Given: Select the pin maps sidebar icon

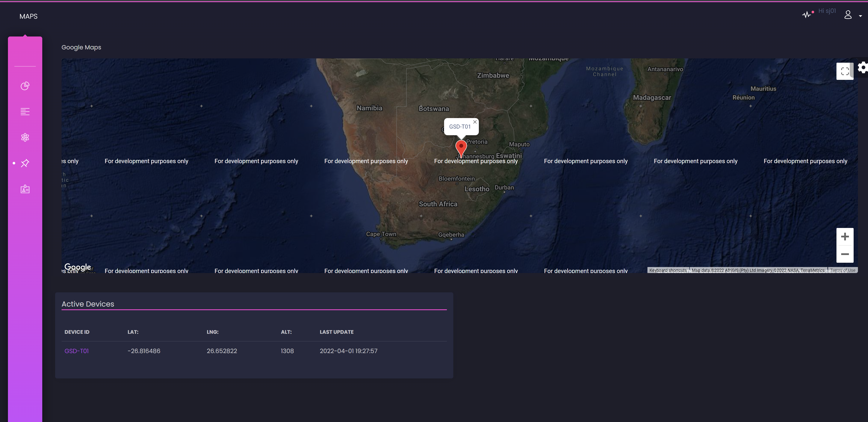Looking at the screenshot, I should 25,163.
